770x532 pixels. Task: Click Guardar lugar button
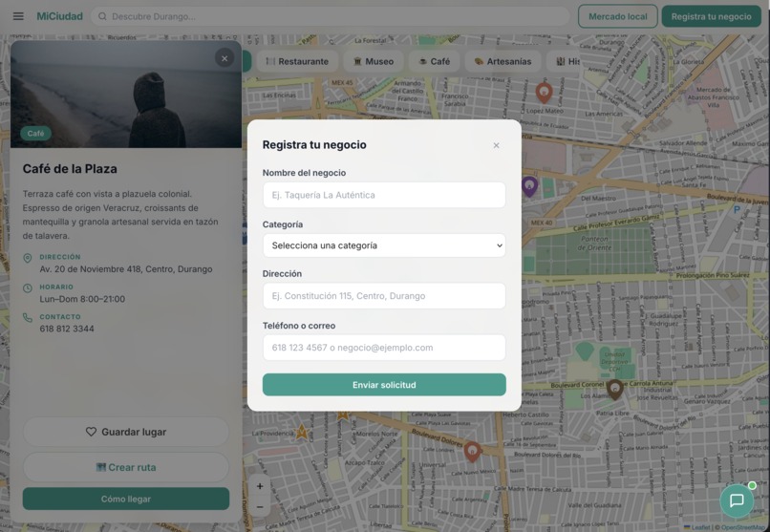click(126, 432)
